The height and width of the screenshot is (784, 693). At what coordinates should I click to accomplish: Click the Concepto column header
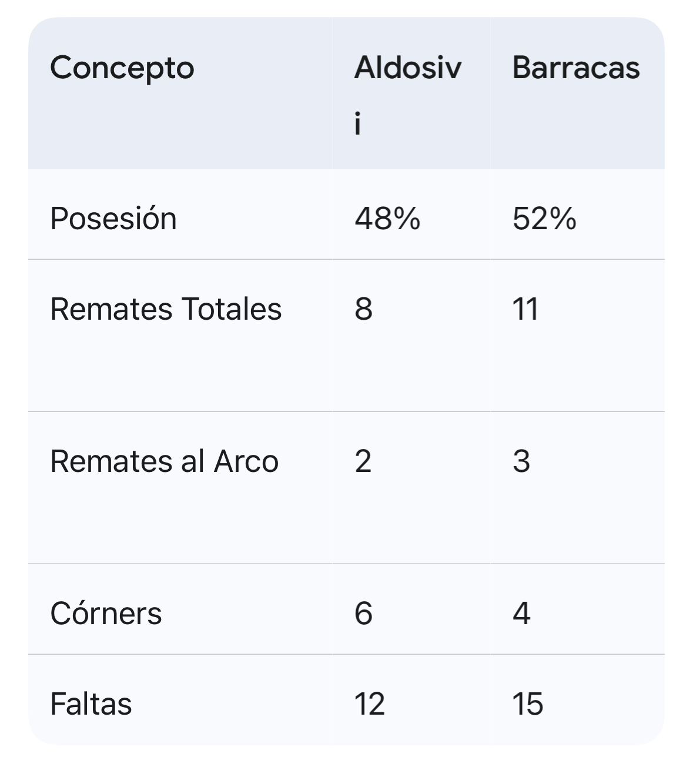click(x=122, y=68)
